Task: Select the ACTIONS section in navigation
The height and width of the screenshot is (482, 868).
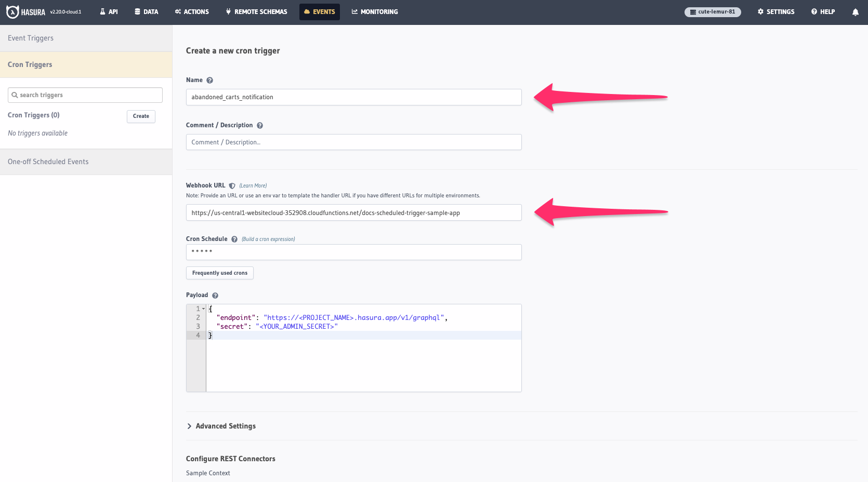Action: click(x=191, y=11)
